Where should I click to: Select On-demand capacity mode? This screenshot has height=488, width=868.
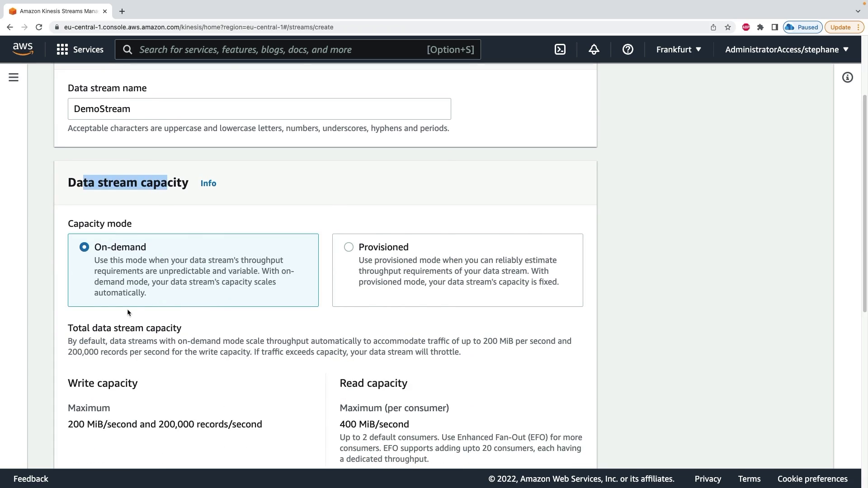(x=84, y=247)
